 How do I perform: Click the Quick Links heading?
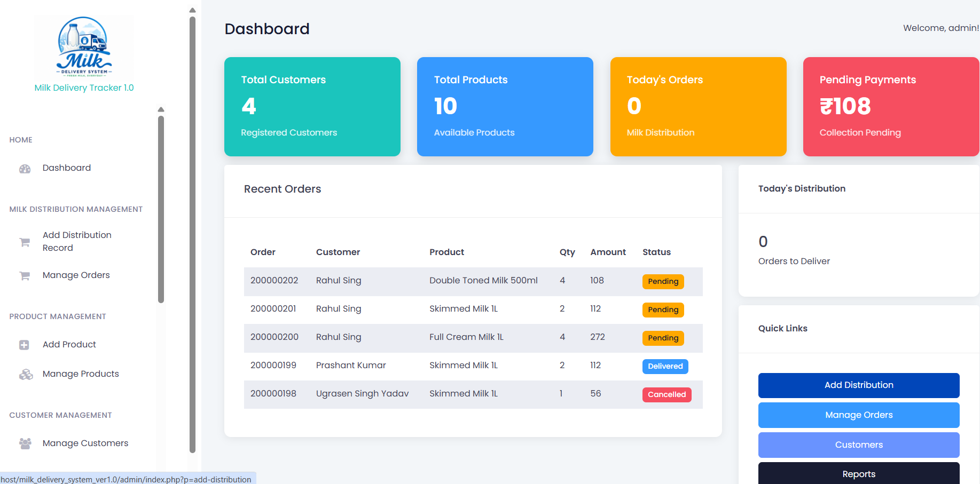coord(782,328)
